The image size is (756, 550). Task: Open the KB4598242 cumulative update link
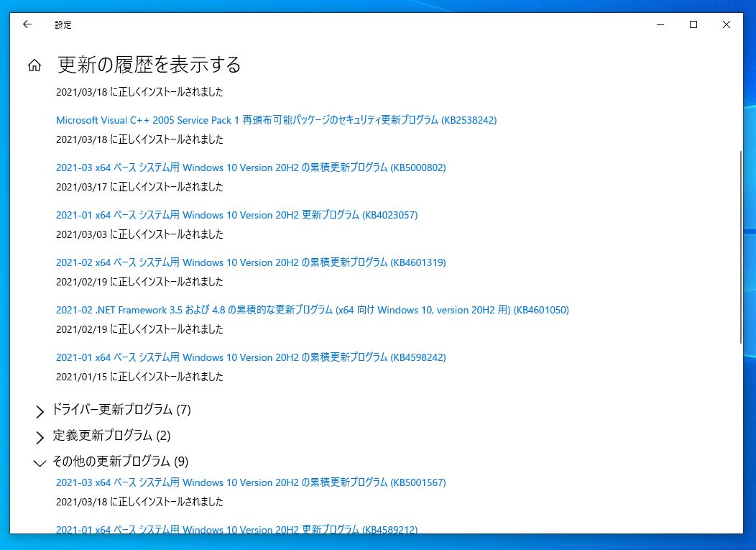click(x=251, y=357)
